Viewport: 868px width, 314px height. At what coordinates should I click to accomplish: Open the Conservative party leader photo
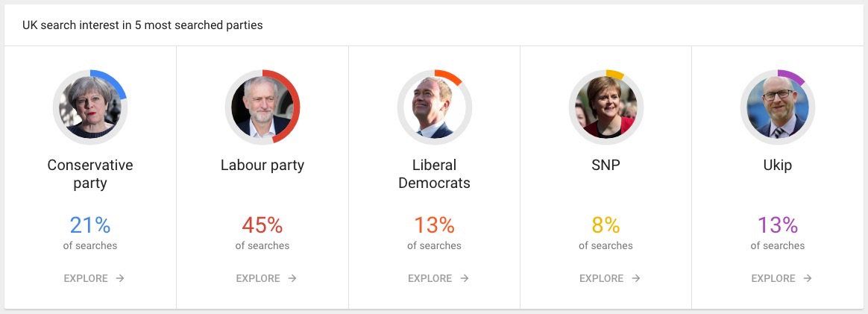pyautogui.click(x=90, y=107)
